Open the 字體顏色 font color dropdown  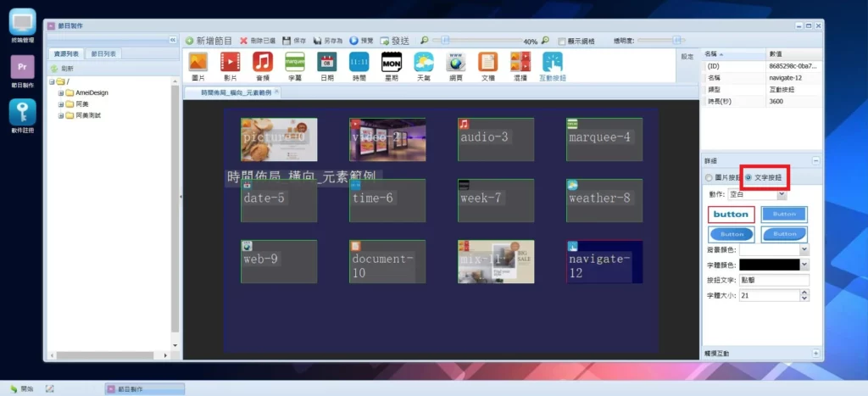804,265
